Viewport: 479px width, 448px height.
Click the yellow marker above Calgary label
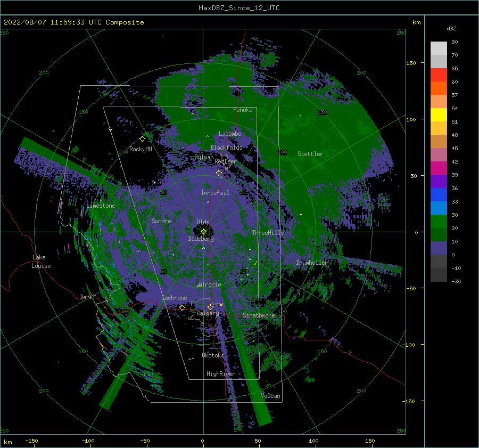pyautogui.click(x=210, y=307)
